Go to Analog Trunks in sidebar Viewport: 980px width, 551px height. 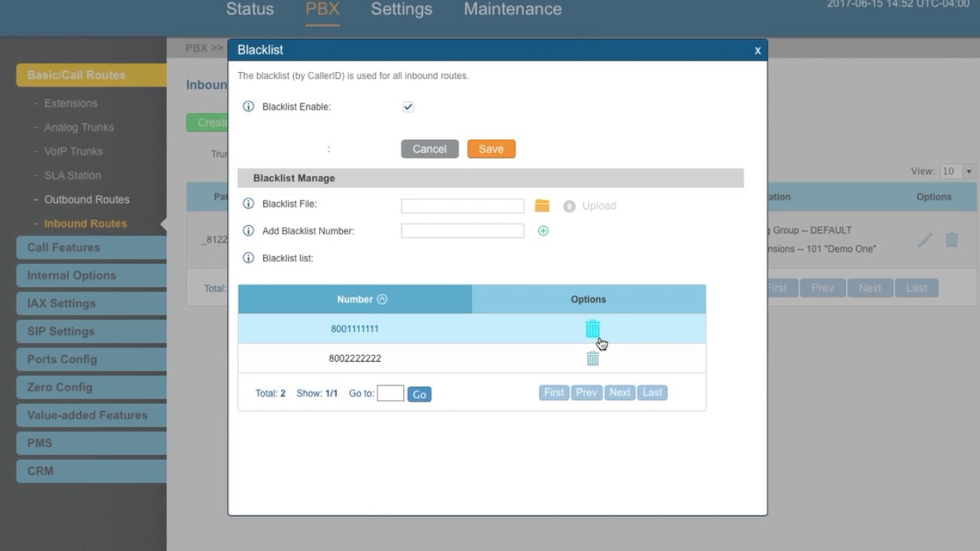(x=79, y=127)
